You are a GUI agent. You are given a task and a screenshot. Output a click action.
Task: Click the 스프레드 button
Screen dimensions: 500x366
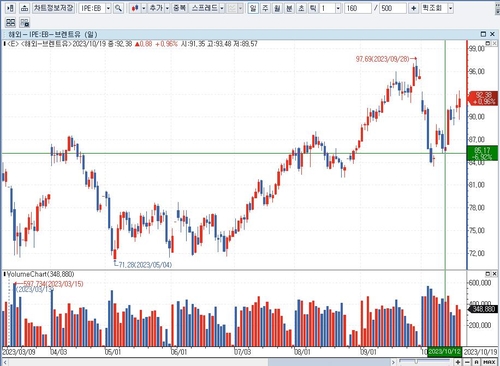pos(204,8)
